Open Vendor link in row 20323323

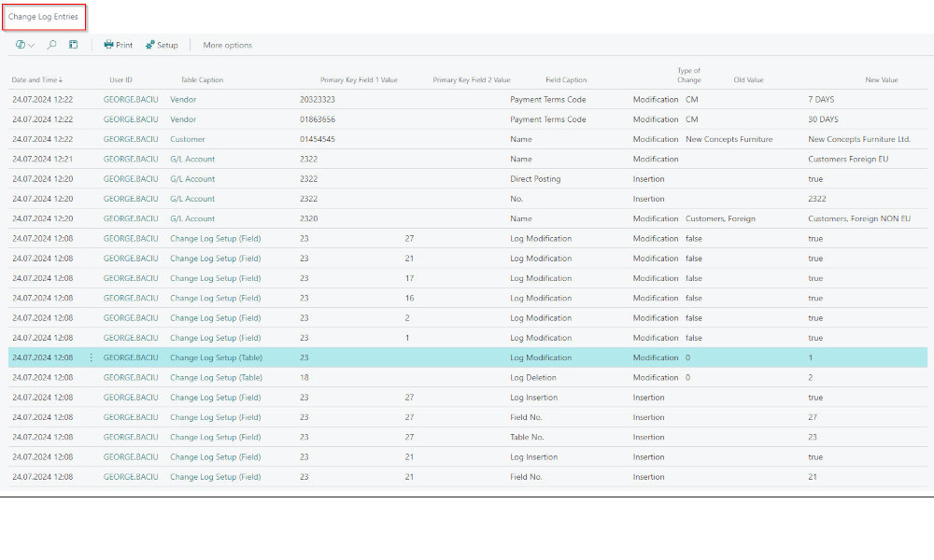coord(183,99)
